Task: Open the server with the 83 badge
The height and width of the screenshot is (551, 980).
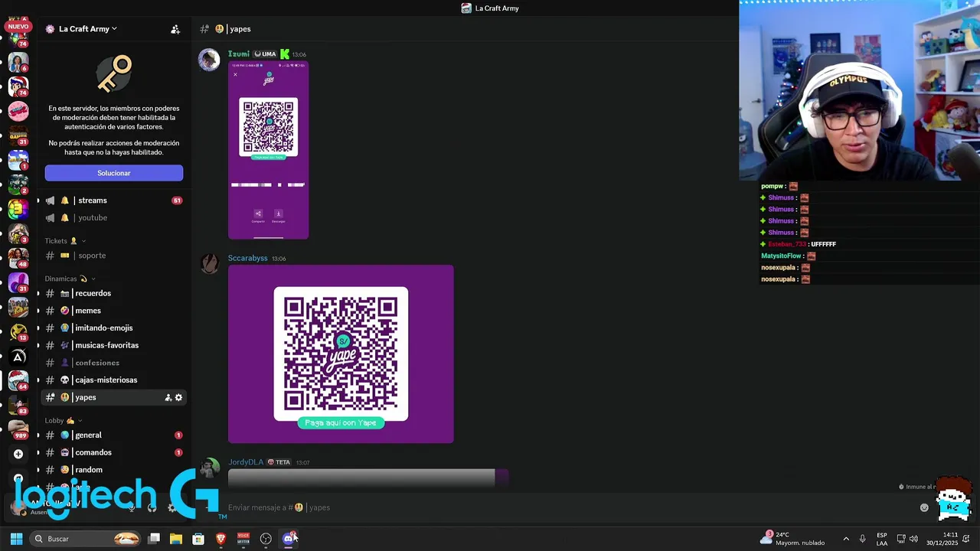Action: 18,405
